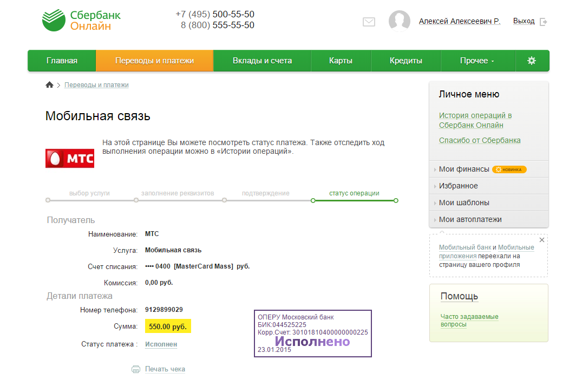
Task: Click the Исполнен status link
Action: 161,344
